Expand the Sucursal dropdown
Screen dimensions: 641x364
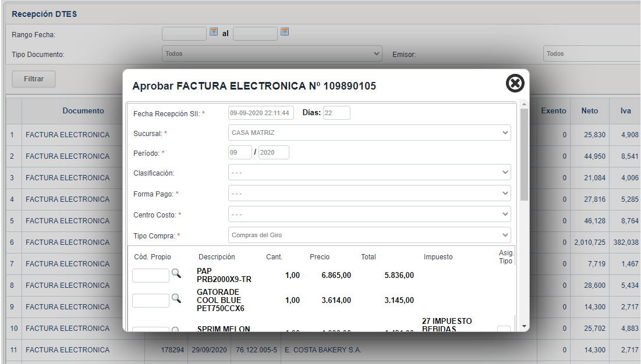click(369, 133)
